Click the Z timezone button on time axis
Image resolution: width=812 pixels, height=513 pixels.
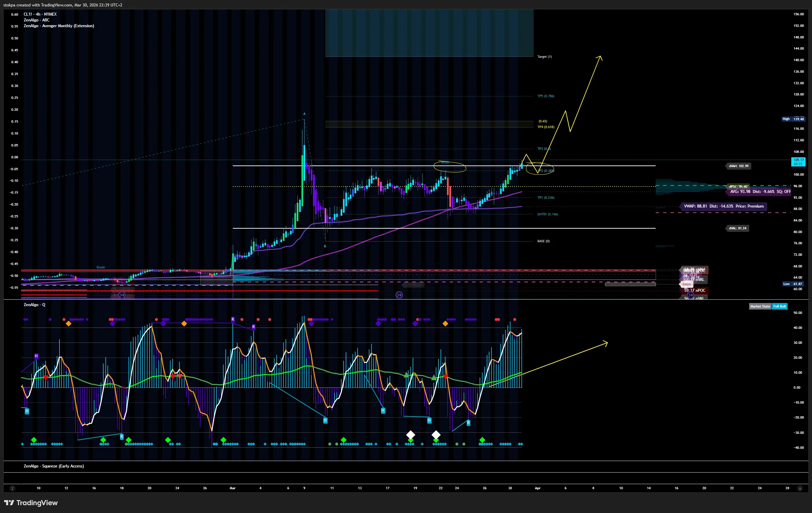coord(12,489)
